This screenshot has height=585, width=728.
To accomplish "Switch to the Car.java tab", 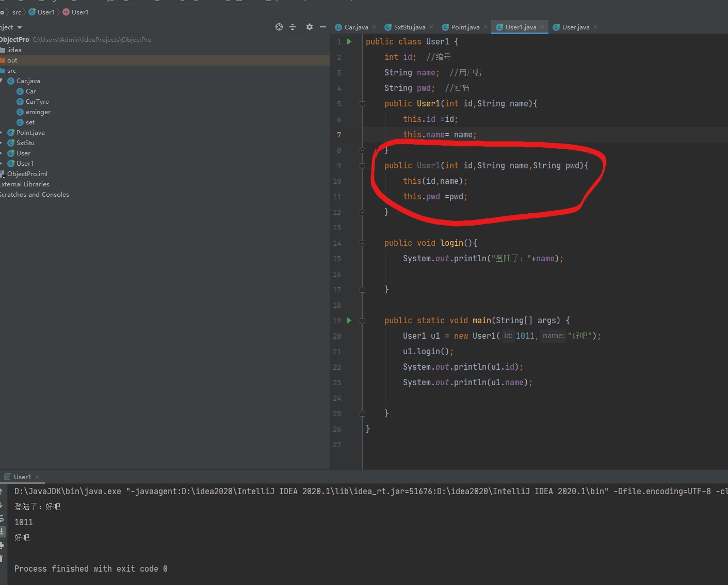I will (356, 27).
